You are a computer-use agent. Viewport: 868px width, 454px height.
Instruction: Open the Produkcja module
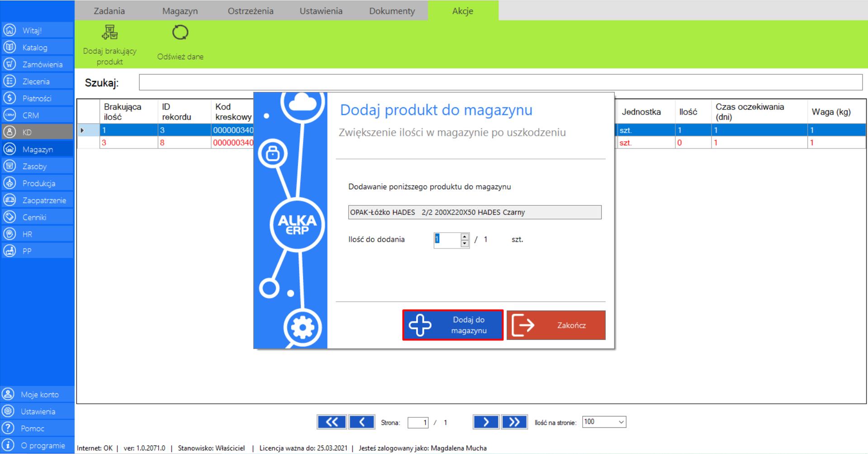click(38, 183)
